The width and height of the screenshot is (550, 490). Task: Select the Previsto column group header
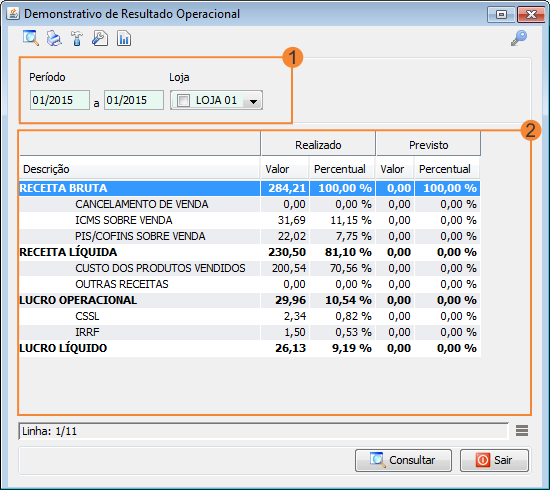(428, 144)
